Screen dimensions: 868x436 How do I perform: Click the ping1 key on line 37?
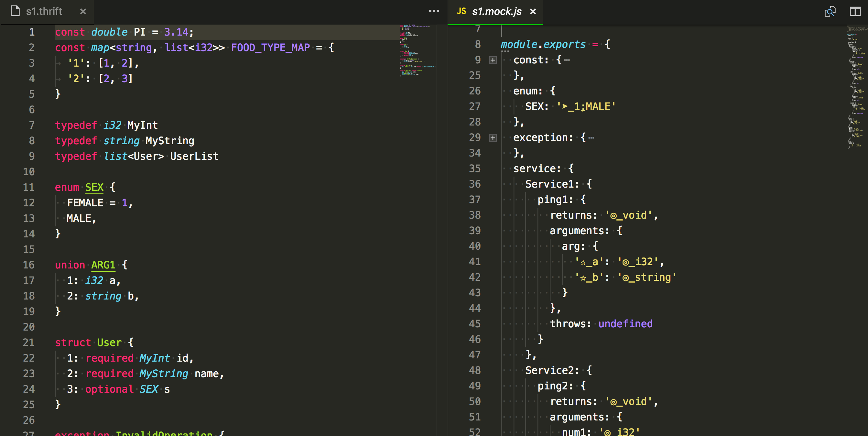pos(552,200)
